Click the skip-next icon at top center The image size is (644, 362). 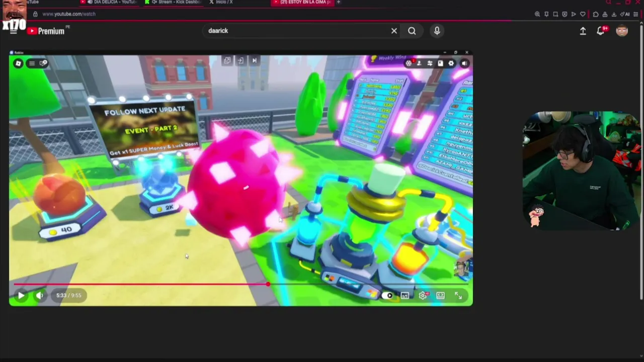coord(254,60)
